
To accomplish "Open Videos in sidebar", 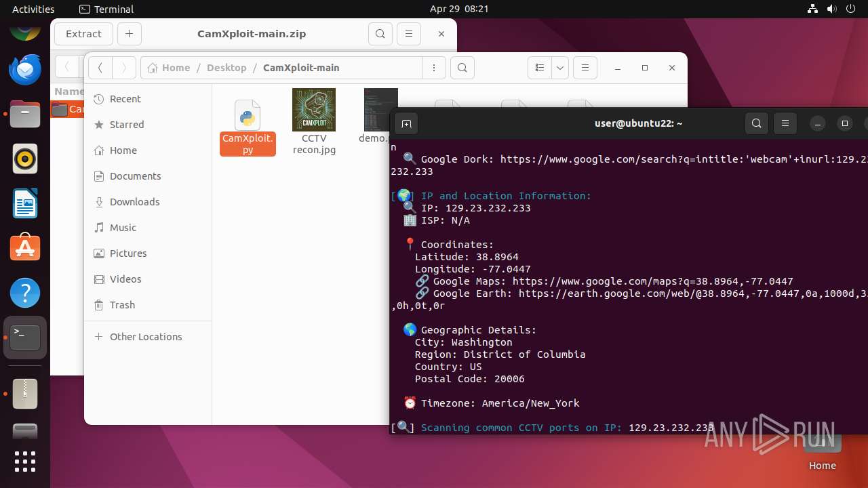I will click(148, 279).
